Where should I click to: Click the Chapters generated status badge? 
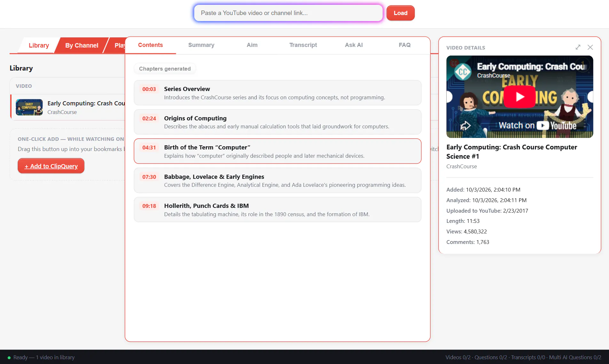pos(165,69)
